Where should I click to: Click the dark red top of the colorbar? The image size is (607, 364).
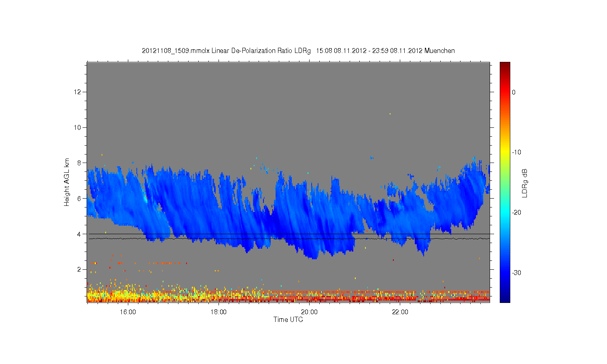coord(505,66)
